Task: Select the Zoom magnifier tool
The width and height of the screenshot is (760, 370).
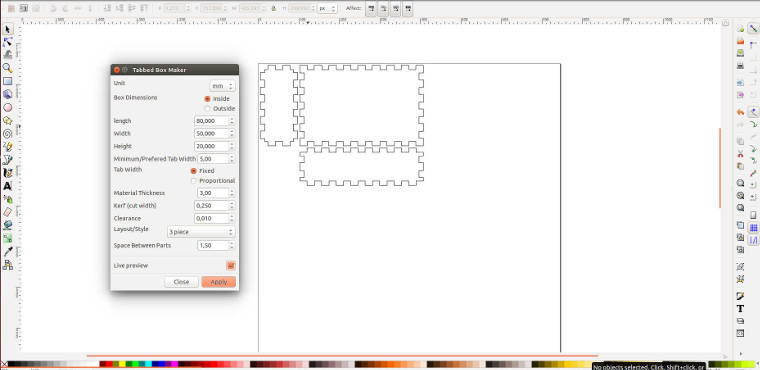Action: pos(7,68)
